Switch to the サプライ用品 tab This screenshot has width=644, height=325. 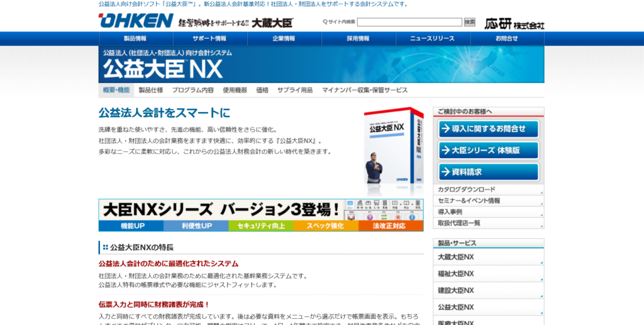click(x=295, y=90)
